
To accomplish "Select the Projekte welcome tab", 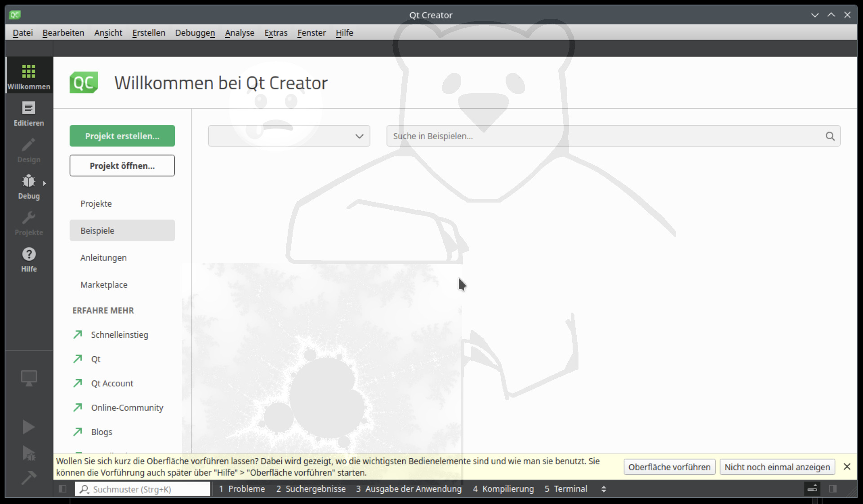I will click(122, 203).
